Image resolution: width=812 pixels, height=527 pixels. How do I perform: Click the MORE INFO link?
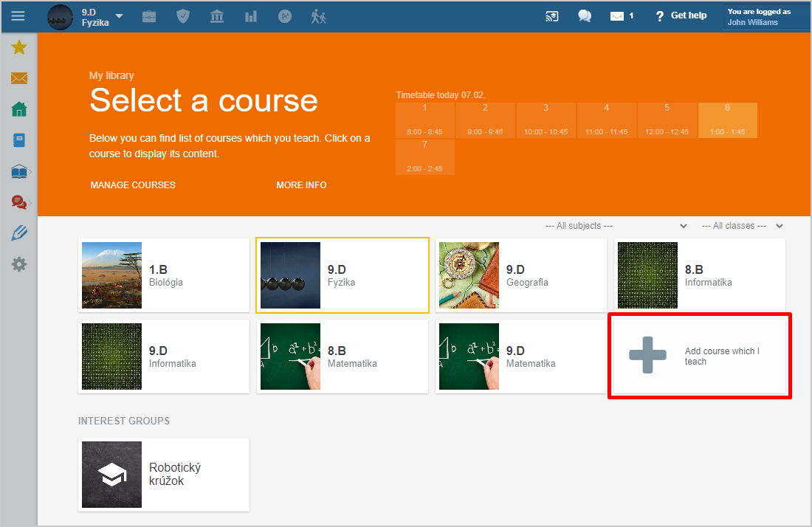(301, 185)
